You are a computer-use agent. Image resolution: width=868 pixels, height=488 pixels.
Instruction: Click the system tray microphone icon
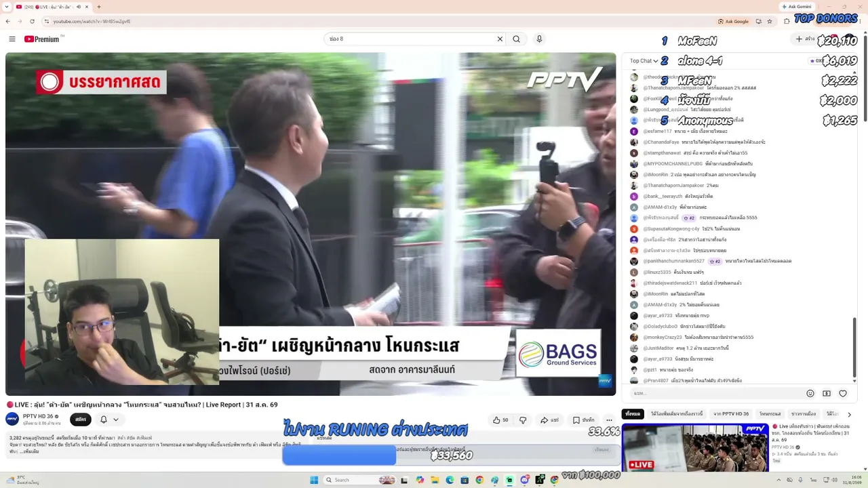pos(801,480)
